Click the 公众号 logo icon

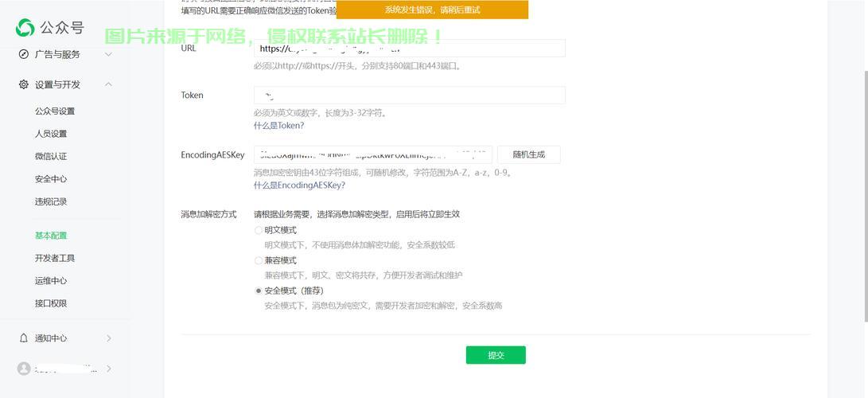point(25,27)
